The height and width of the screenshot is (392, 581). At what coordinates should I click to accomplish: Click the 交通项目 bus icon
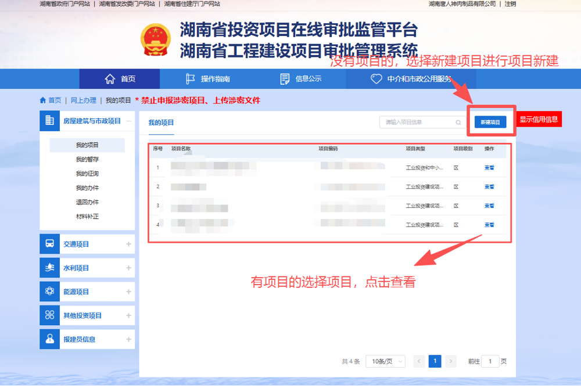pos(49,244)
